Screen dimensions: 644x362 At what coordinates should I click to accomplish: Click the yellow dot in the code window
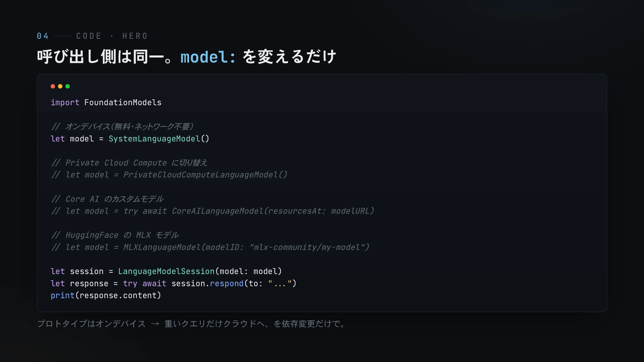[60, 86]
